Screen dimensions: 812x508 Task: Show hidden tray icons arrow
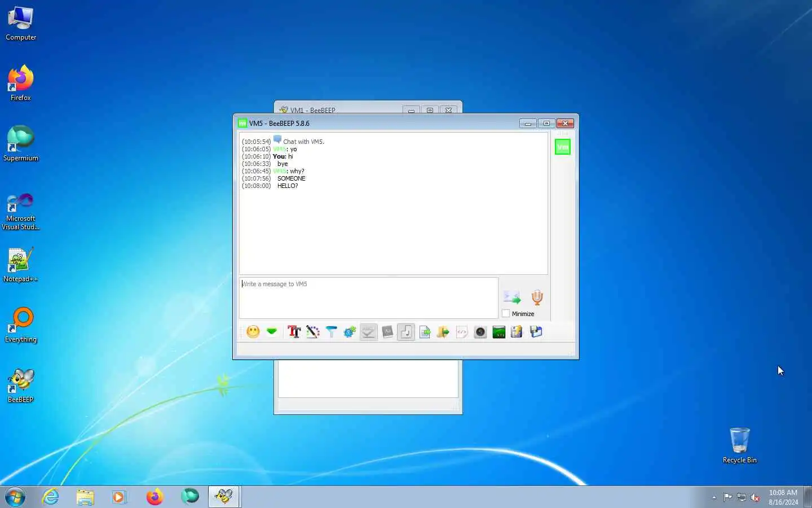(x=714, y=497)
